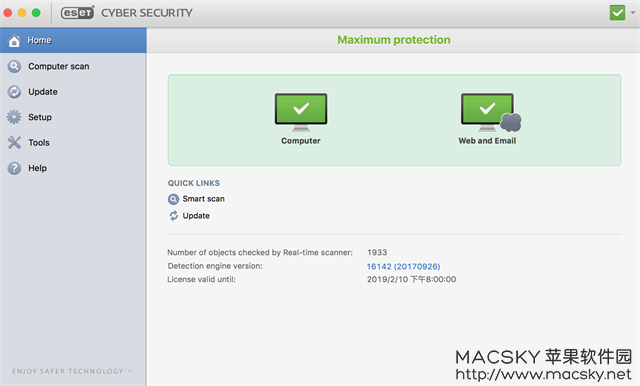
Task: Click the Help question mark icon
Action: pos(14,168)
